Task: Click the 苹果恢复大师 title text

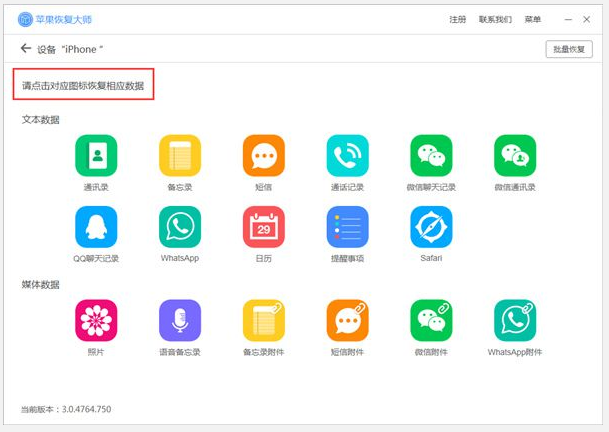Action: 64,19
